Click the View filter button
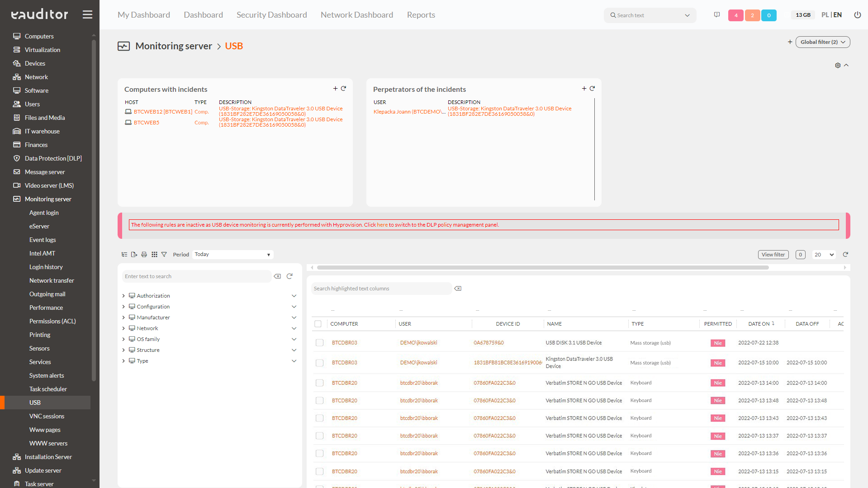The image size is (868, 488). click(773, 254)
